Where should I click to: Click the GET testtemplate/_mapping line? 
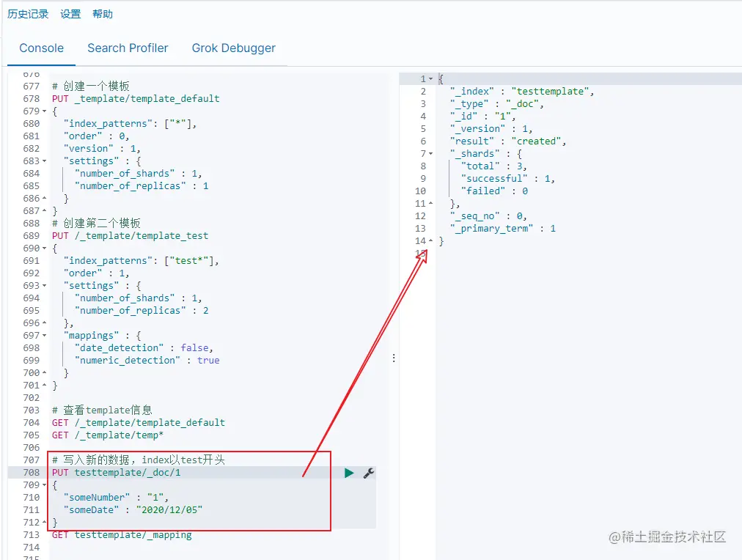[x=122, y=535]
